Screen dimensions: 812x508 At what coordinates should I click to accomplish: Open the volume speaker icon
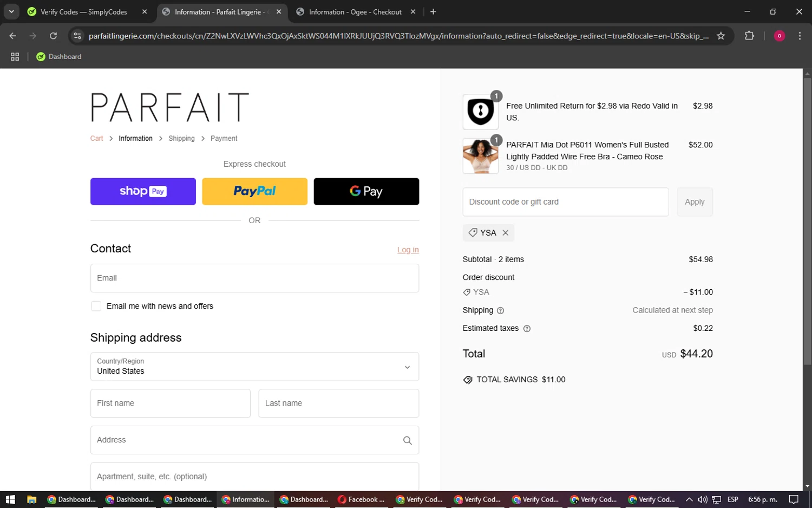tap(703, 499)
